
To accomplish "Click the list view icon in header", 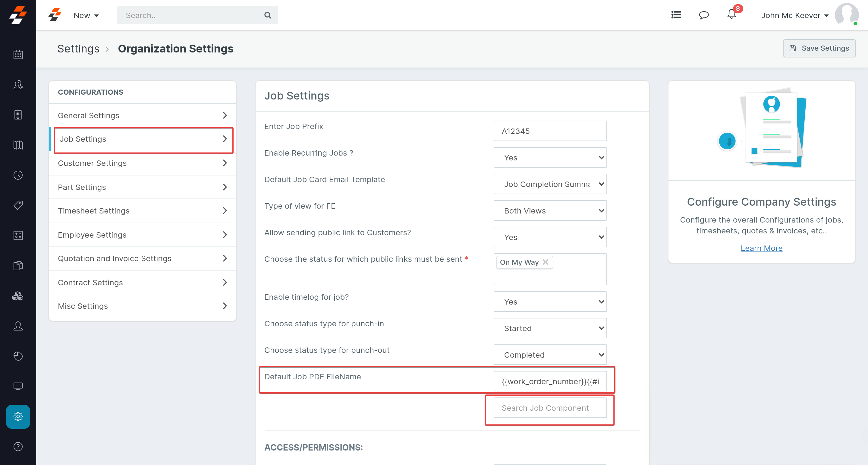I will [676, 15].
